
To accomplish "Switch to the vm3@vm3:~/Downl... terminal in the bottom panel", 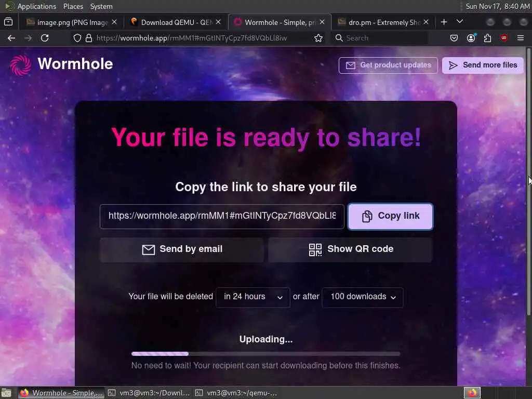I will pyautogui.click(x=149, y=393).
